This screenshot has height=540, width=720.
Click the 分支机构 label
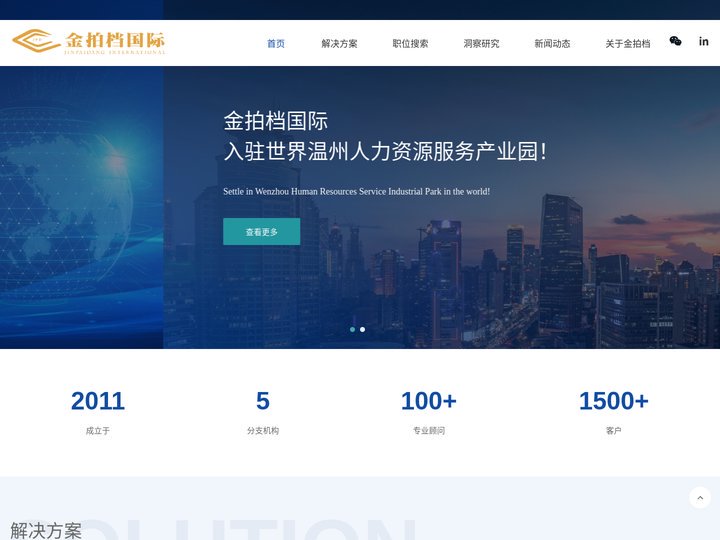click(x=263, y=431)
